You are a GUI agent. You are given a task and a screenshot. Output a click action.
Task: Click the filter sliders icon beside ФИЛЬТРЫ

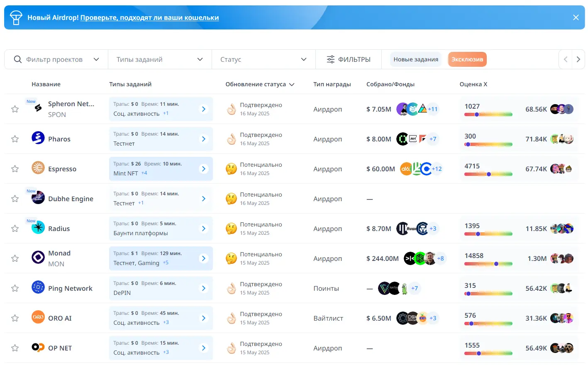[x=330, y=59]
